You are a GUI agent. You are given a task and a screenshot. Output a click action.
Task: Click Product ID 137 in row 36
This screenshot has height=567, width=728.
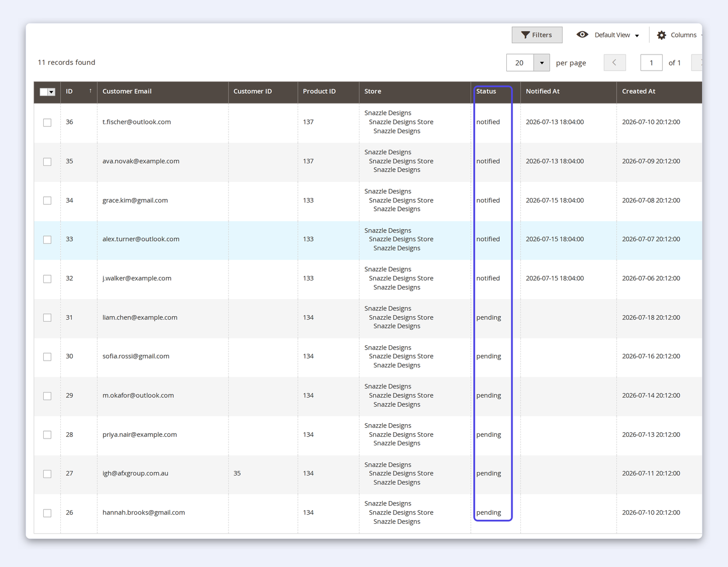pyautogui.click(x=308, y=122)
